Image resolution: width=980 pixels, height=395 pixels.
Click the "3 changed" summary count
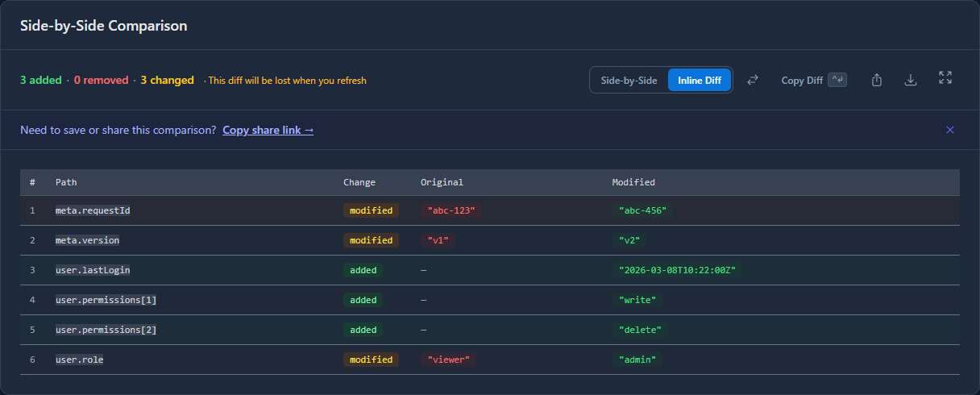point(168,80)
